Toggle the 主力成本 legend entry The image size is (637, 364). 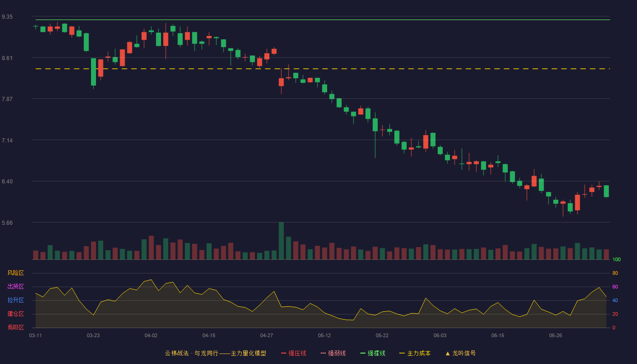(415, 353)
